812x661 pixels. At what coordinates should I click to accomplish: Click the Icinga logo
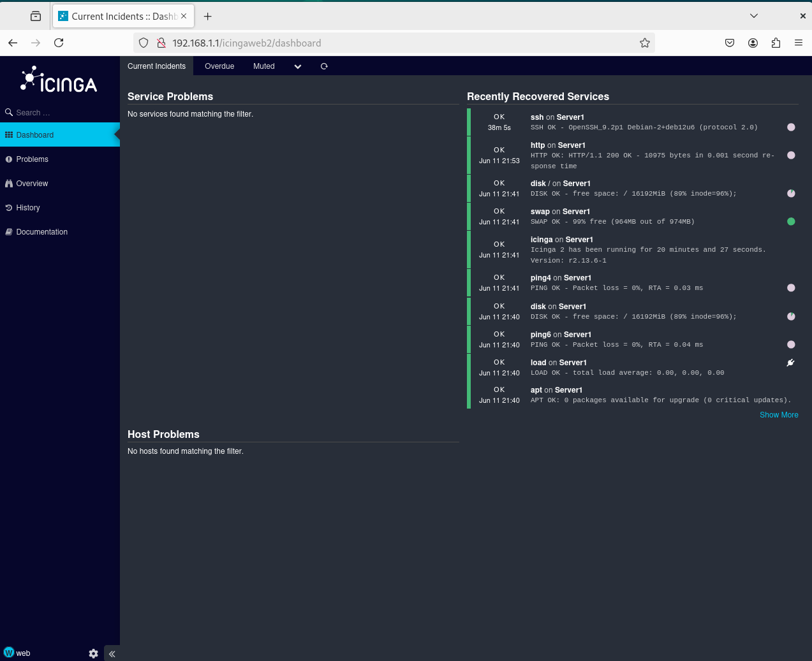pos(59,80)
